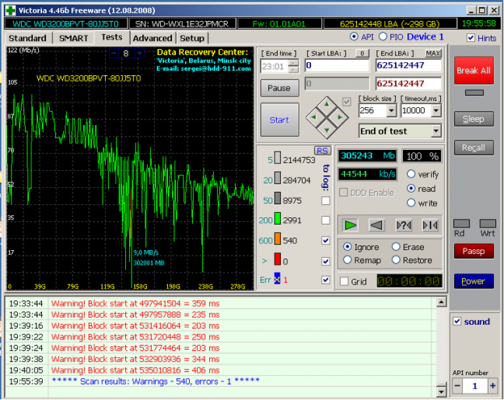Click the red Break All button
Viewport: 504px width, 400px height.
pyautogui.click(x=474, y=70)
